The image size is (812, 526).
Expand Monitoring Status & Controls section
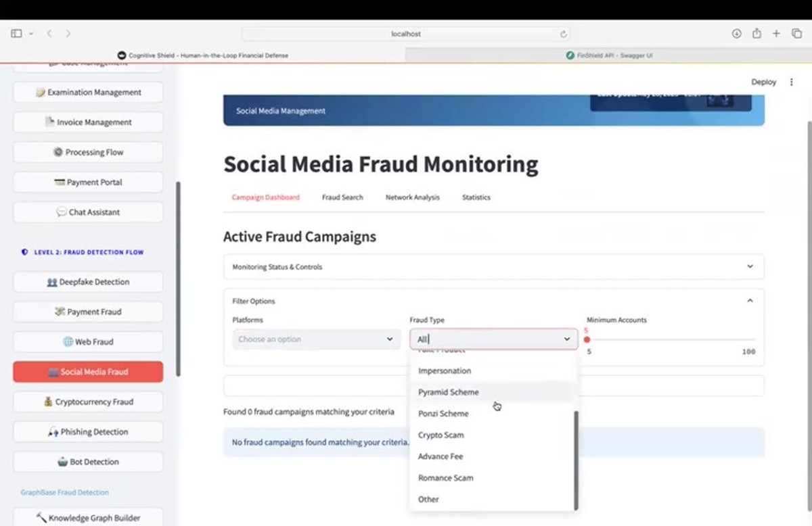(494, 267)
